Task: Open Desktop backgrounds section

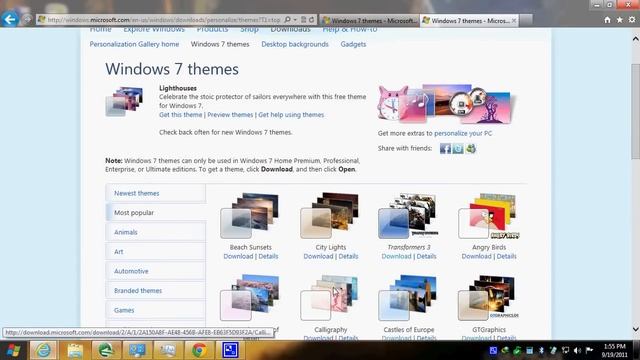Action: [295, 44]
